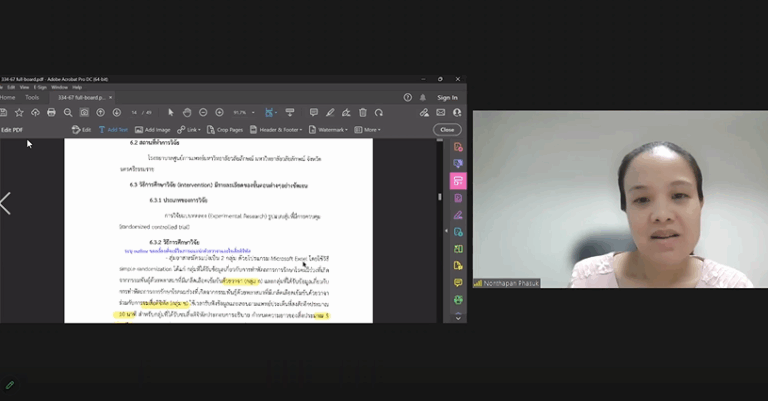768x401 pixels.
Task: Open the Window menu
Action: click(59, 87)
